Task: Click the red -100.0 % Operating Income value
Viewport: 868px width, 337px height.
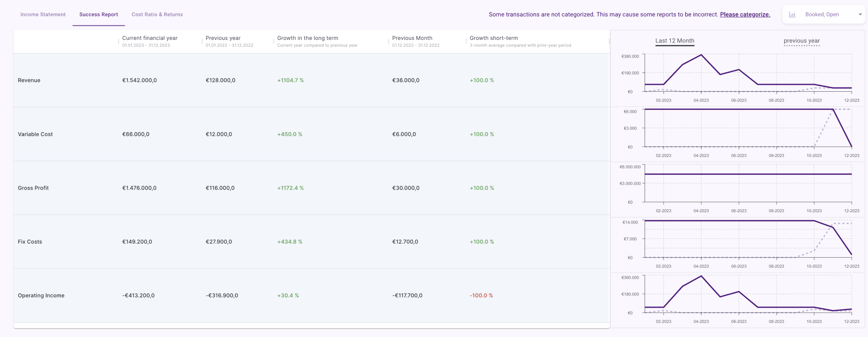Action: tap(481, 295)
